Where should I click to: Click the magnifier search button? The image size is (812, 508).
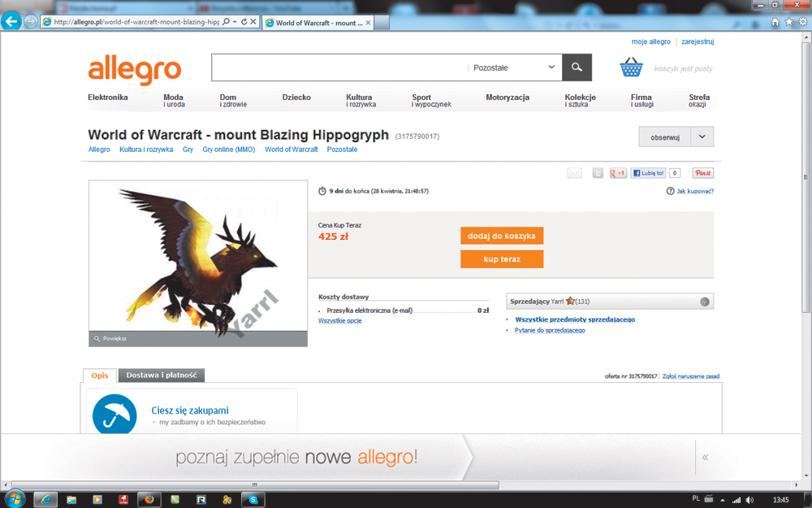(x=577, y=67)
